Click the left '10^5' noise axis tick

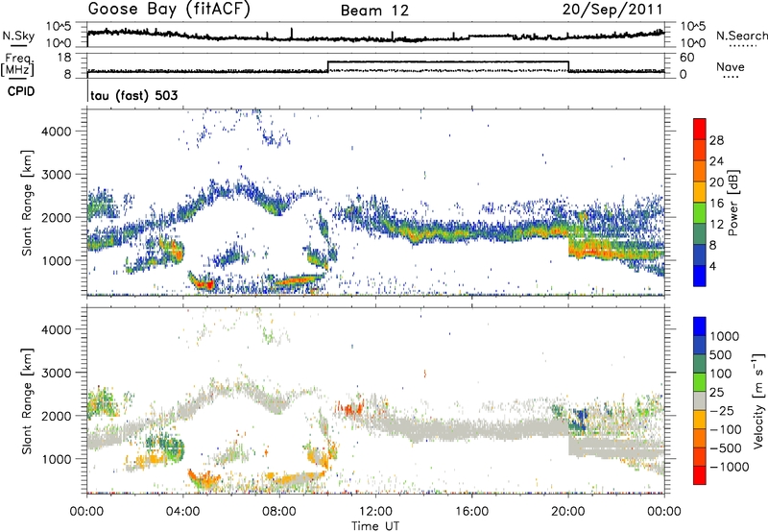59,27
